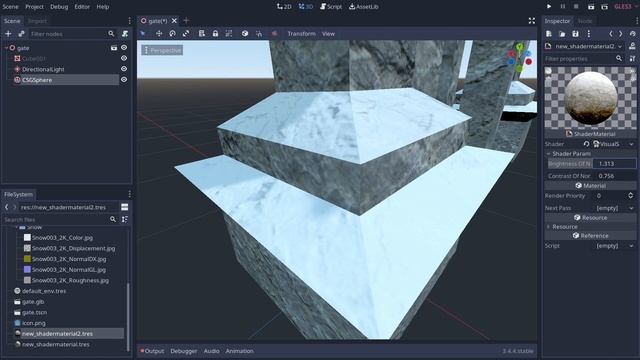The height and width of the screenshot is (360, 640).
Task: Play a custom scene clapper icon
Action: point(604,7)
